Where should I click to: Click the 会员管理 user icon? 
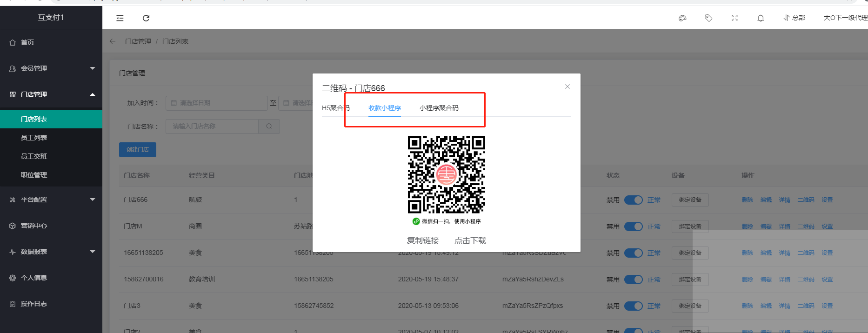point(13,68)
